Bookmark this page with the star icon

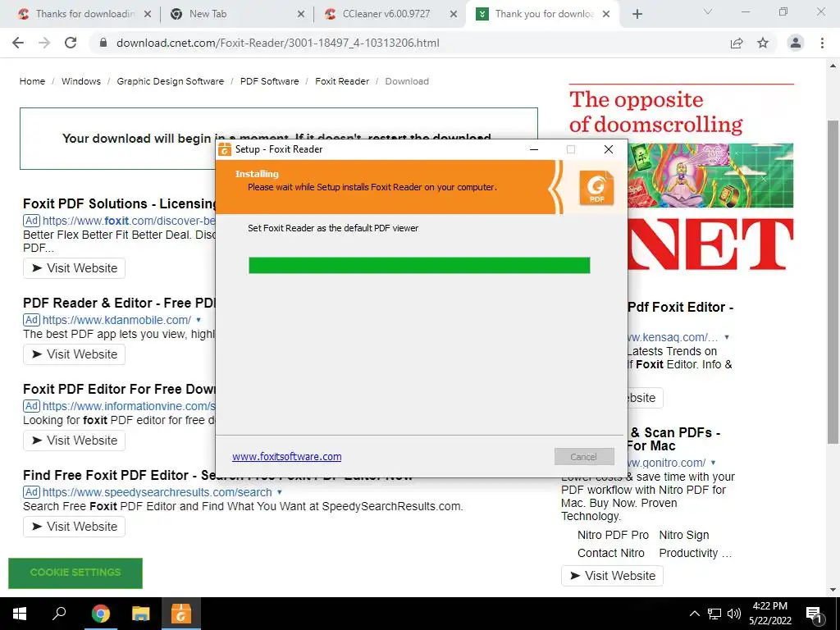pyautogui.click(x=763, y=43)
